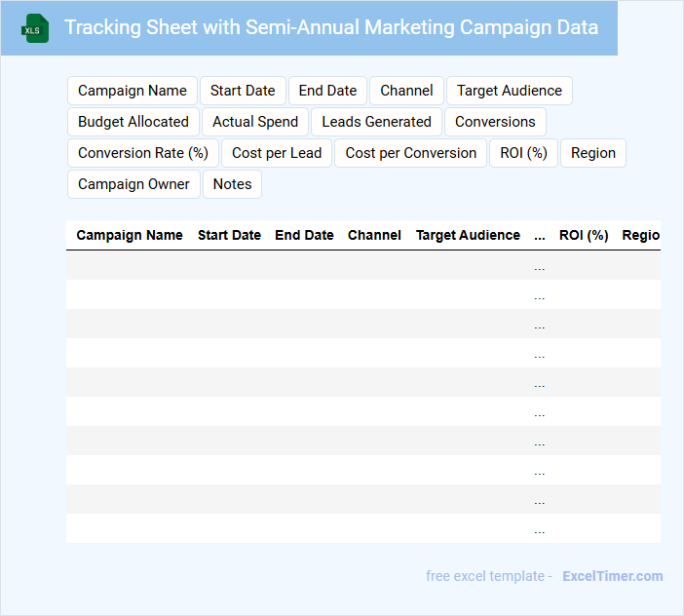
Task: Select the Notes tag
Action: [232, 184]
